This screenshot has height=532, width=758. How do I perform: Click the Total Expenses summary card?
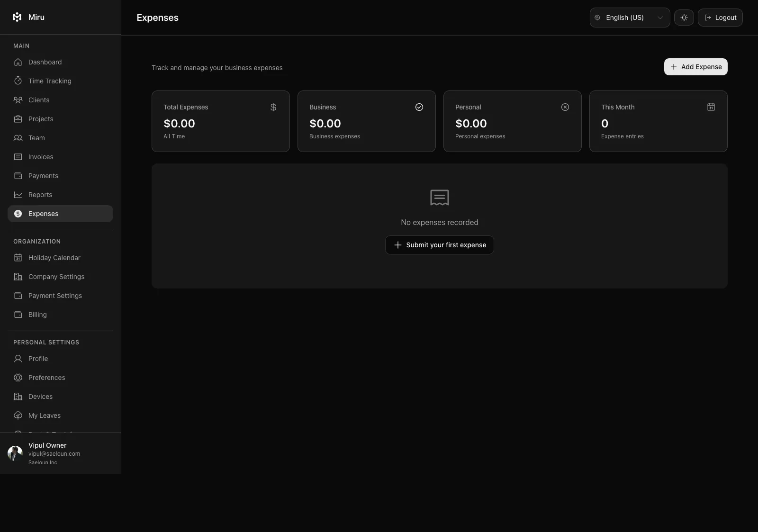[221, 121]
